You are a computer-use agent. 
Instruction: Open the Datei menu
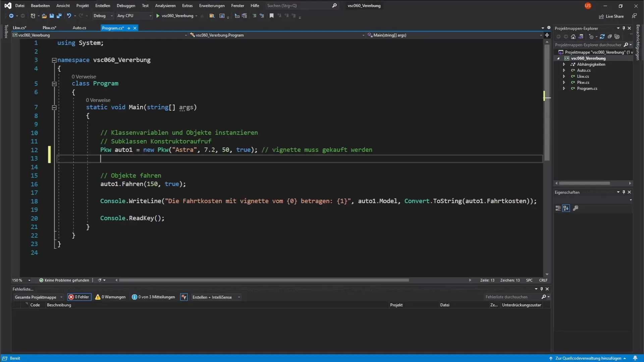tap(20, 6)
